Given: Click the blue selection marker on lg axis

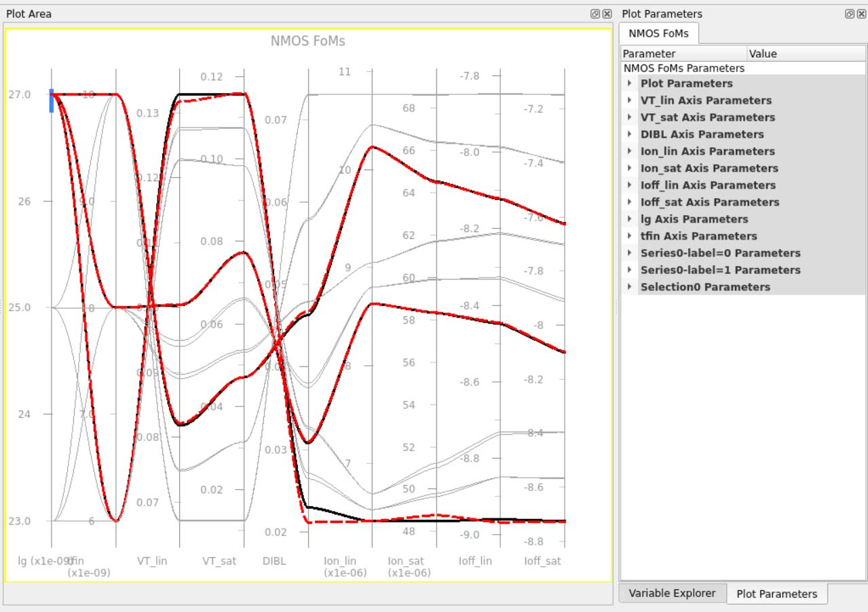Looking at the screenshot, I should pyautogui.click(x=52, y=100).
